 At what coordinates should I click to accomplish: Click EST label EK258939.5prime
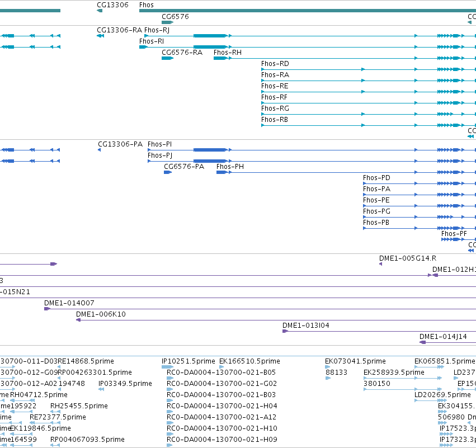[x=394, y=372]
